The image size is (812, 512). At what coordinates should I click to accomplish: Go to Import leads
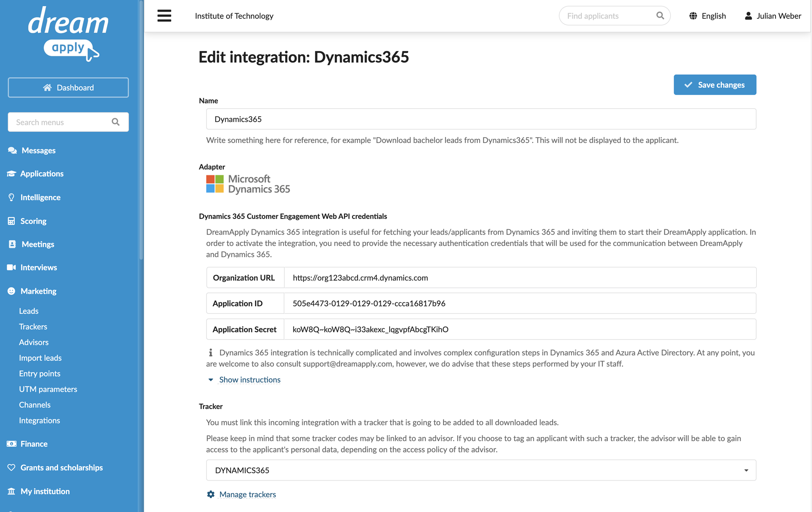point(40,358)
